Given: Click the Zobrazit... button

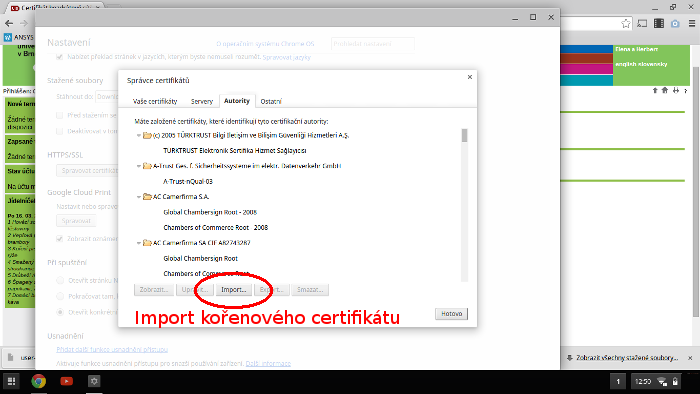Looking at the screenshot, I should (154, 290).
